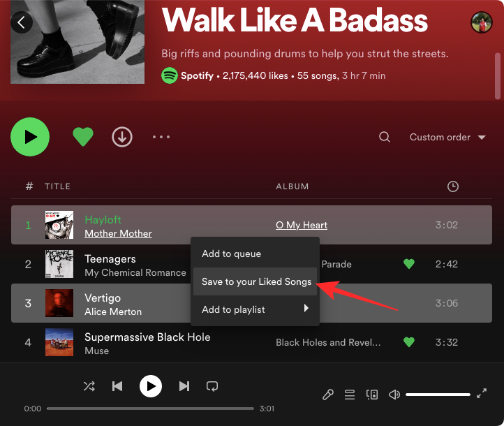Viewport: 504px width, 426px height.
Task: Click the white play button in the player bar
Action: pyautogui.click(x=150, y=386)
